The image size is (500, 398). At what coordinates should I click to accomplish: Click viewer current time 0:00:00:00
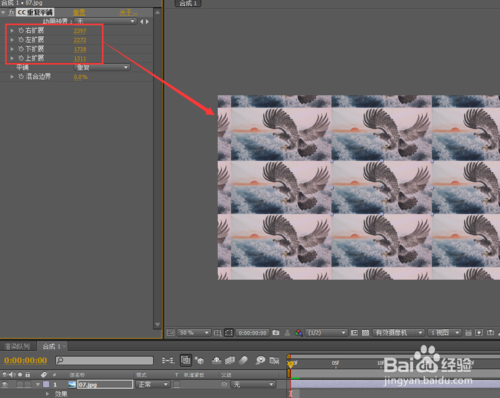point(253,333)
